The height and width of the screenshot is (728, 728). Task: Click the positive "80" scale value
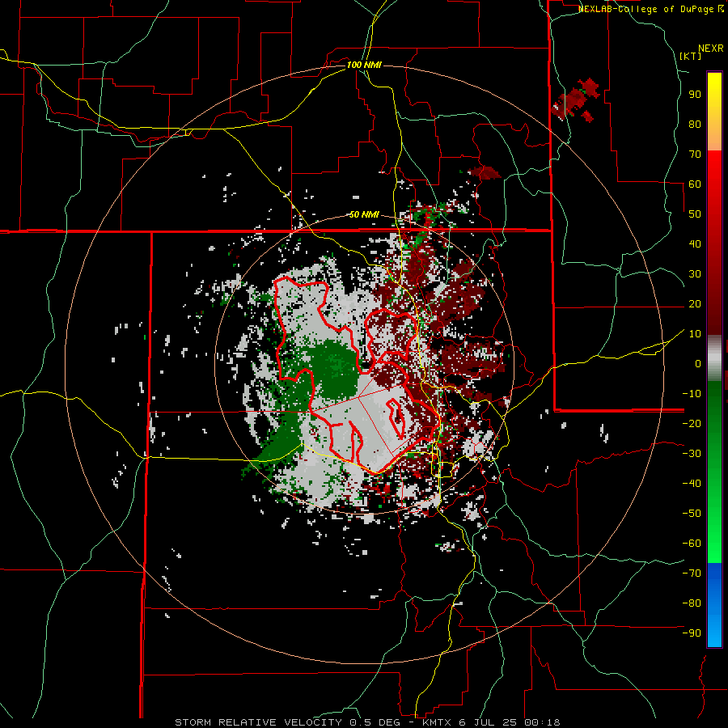click(x=695, y=124)
